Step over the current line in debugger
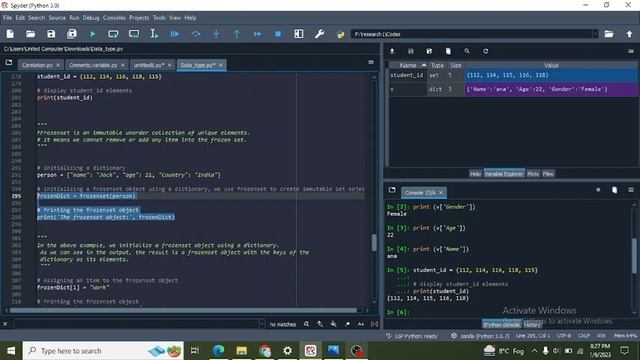Viewport: 640px width, 360px height. 196,34
